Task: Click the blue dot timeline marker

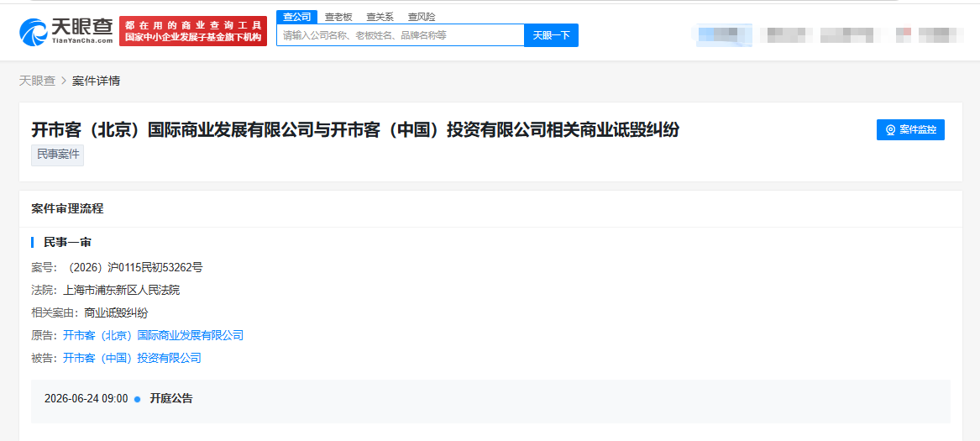Action: 138,399
